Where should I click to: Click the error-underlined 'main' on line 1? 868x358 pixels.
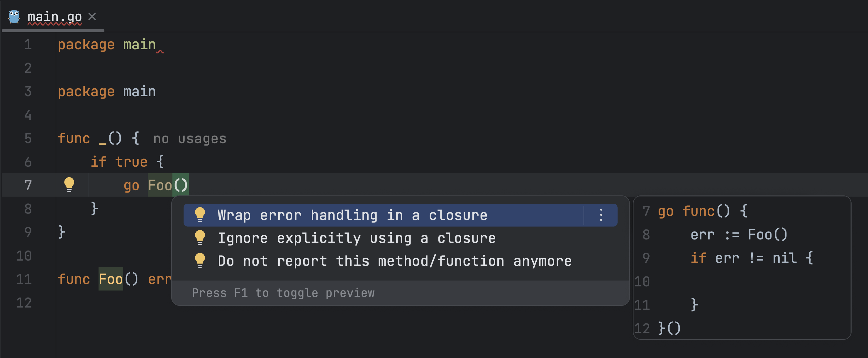140,45
